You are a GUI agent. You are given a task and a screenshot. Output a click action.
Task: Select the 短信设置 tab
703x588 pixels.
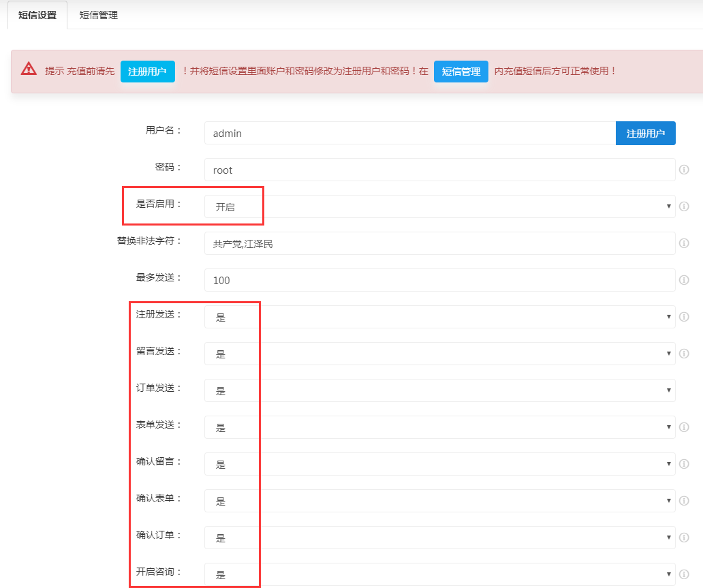37,15
